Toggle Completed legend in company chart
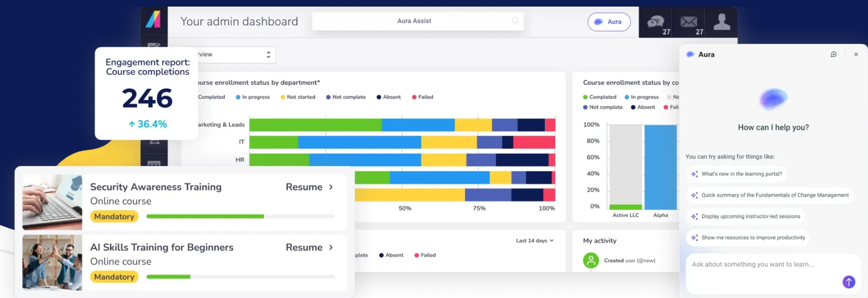The height and width of the screenshot is (298, 868). pyautogui.click(x=600, y=97)
